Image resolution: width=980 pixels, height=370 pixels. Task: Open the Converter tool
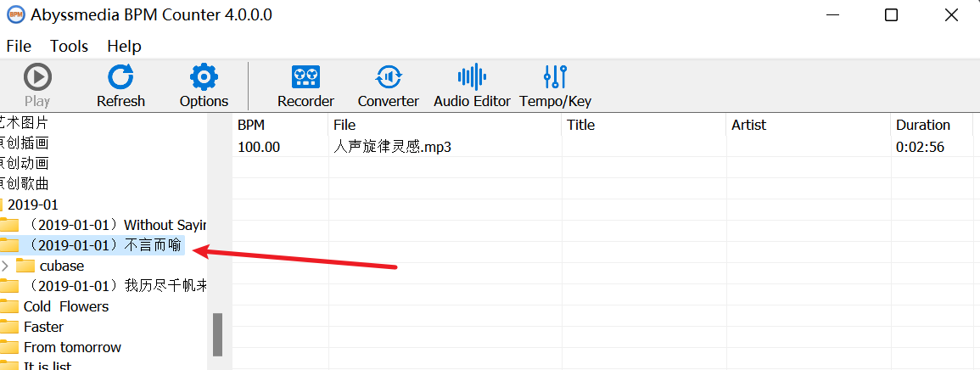388,86
